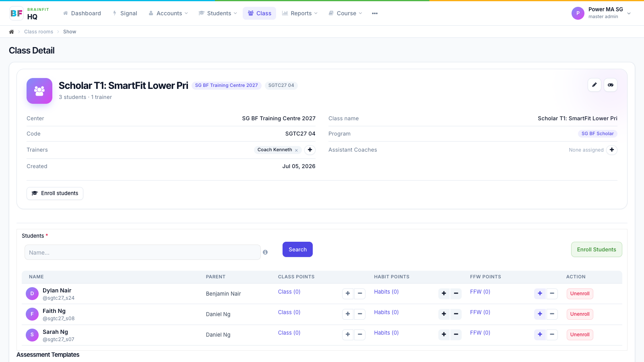Click the info icon beside Name field
This screenshot has width=644, height=362.
[265, 252]
